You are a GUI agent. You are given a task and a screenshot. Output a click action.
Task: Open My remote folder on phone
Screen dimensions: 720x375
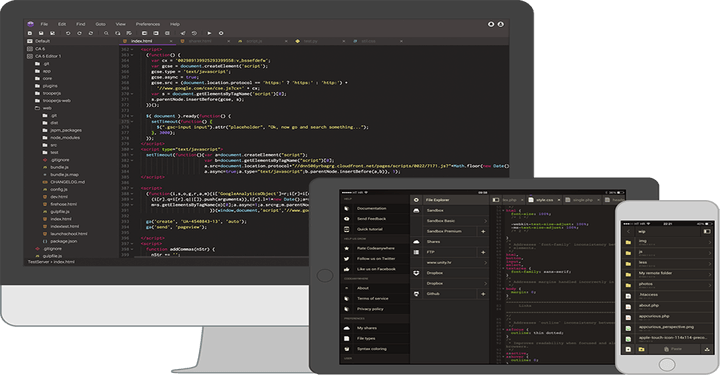coord(667,274)
